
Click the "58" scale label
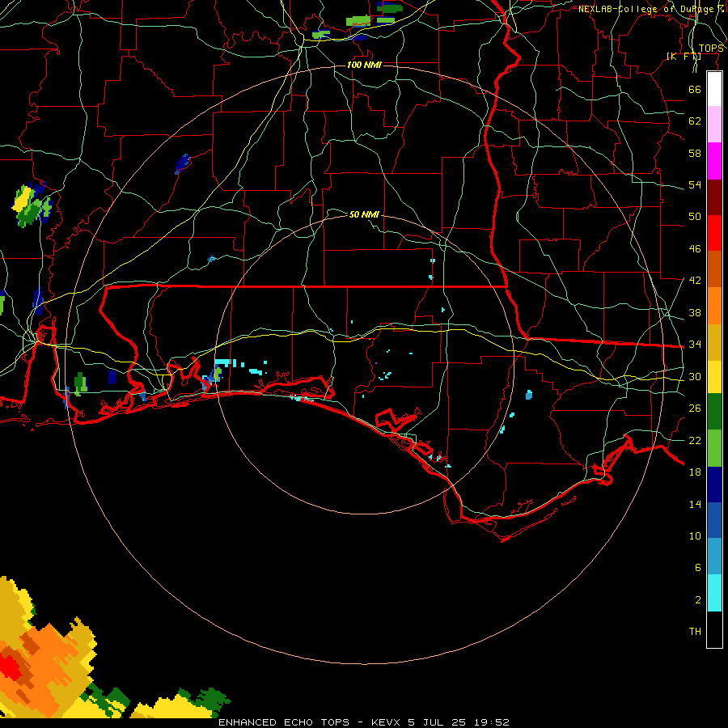pyautogui.click(x=695, y=153)
